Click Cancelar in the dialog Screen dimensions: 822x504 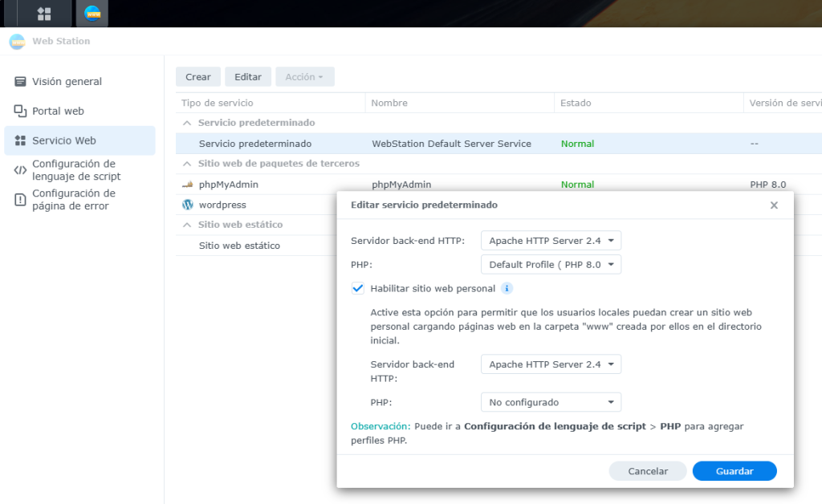point(648,471)
